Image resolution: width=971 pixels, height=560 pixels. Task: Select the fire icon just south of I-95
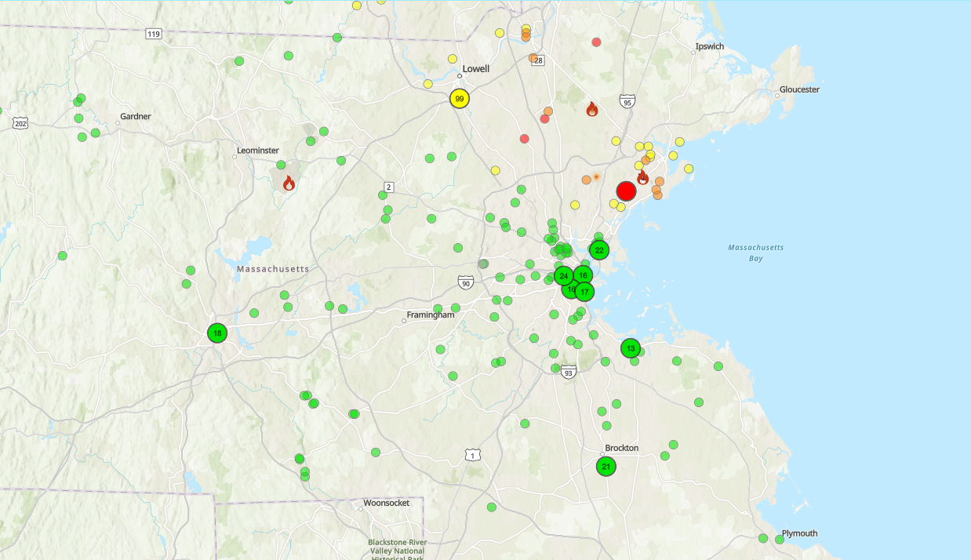592,110
